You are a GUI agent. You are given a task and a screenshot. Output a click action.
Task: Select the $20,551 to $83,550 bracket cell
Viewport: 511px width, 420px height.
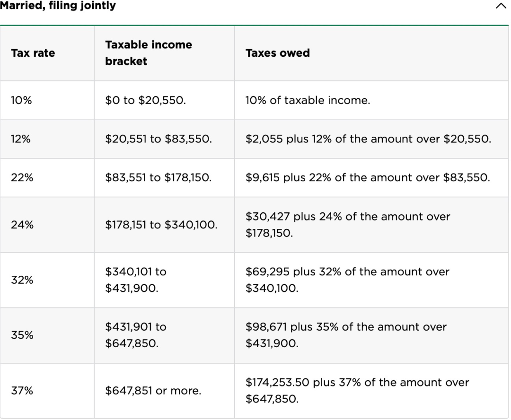159,139
